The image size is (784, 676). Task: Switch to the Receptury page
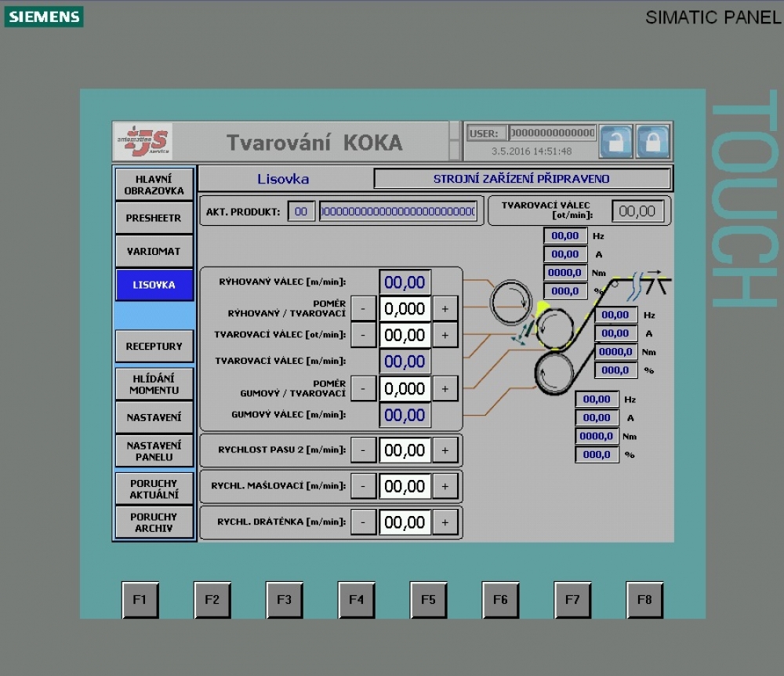coord(154,346)
